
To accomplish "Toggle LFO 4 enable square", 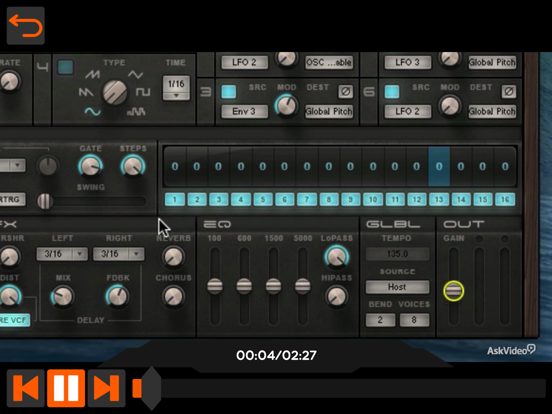I will (65, 67).
